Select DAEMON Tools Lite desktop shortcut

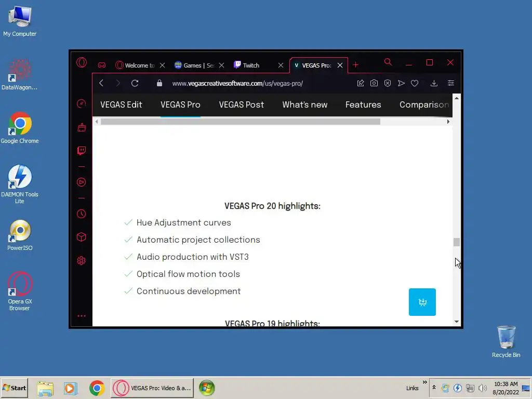(20, 184)
